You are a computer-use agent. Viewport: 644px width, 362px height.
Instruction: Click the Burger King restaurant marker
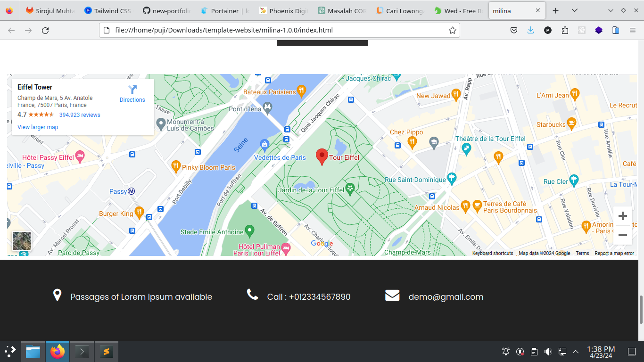point(139,213)
